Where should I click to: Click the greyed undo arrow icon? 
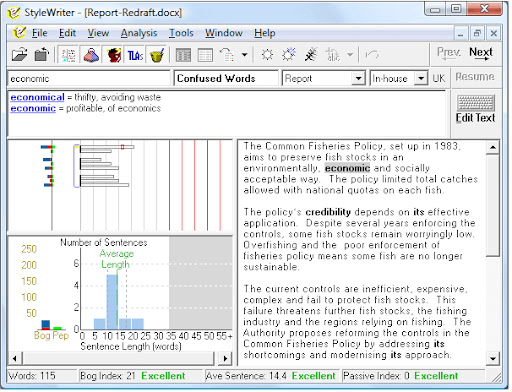[372, 54]
